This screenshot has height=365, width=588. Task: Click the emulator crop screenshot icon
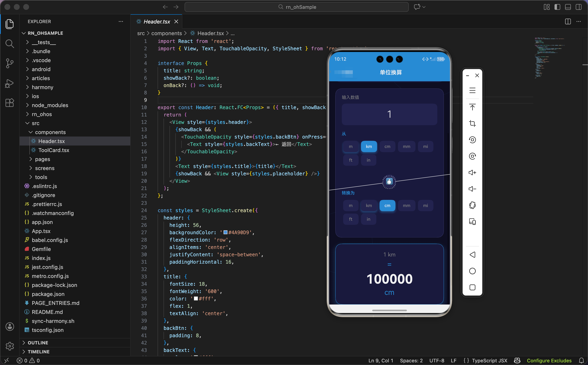(x=472, y=124)
